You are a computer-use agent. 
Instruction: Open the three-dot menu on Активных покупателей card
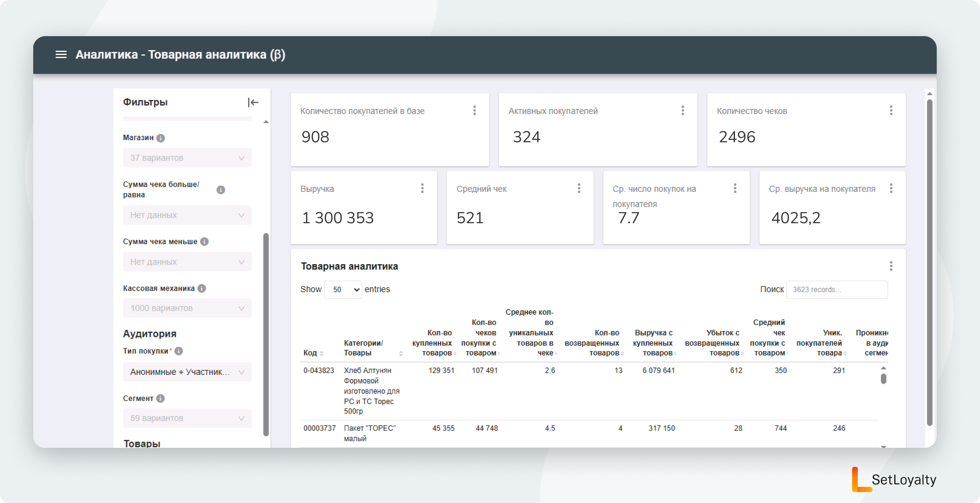click(x=683, y=110)
